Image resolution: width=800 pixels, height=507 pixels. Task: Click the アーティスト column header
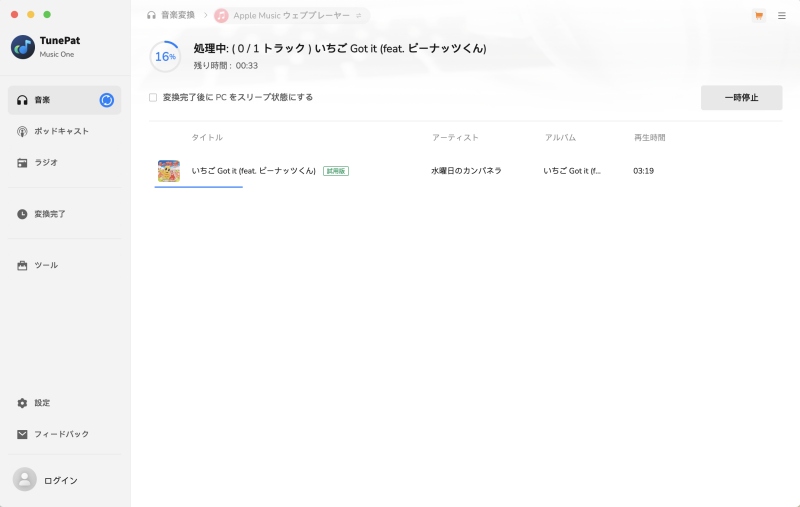[455, 137]
